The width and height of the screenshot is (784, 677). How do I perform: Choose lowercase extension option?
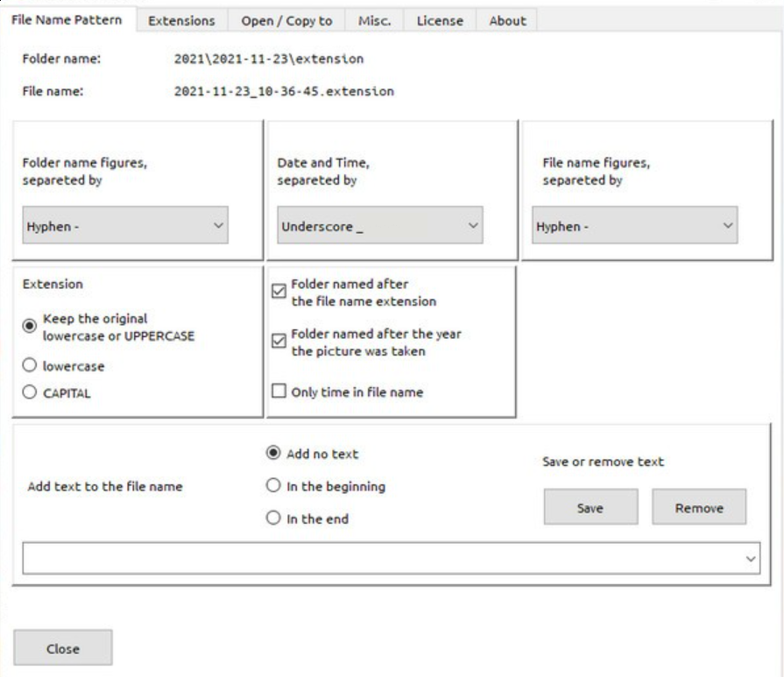pos(30,365)
